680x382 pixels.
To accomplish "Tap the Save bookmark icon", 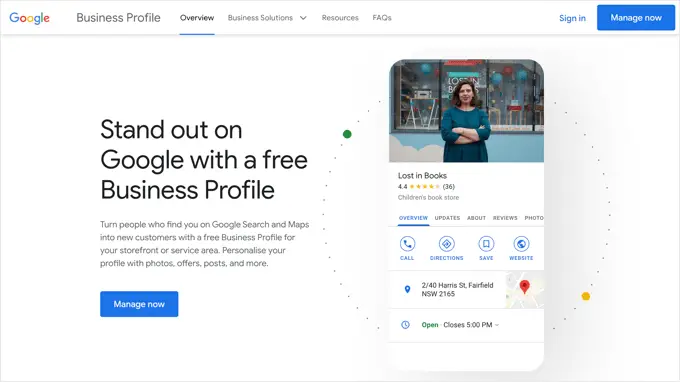I will click(486, 244).
